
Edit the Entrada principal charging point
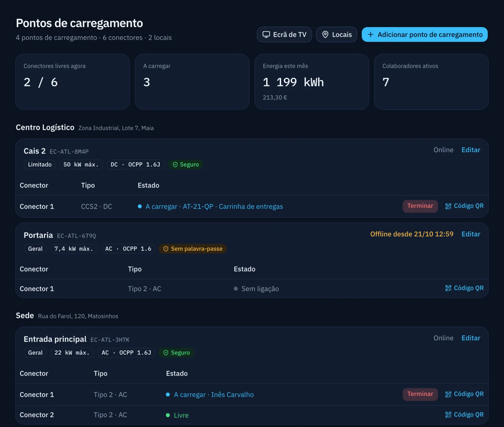tap(471, 338)
